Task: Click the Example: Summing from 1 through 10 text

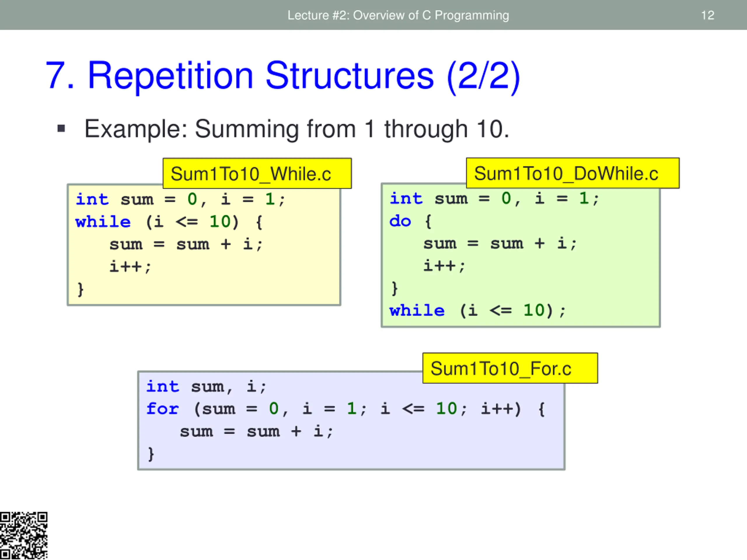Action: 296,129
